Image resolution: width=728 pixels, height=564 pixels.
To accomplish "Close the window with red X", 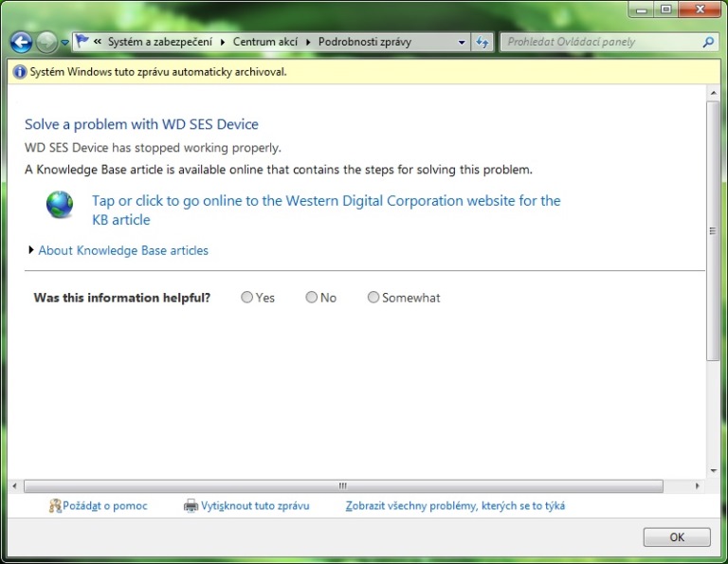I will (x=701, y=9).
